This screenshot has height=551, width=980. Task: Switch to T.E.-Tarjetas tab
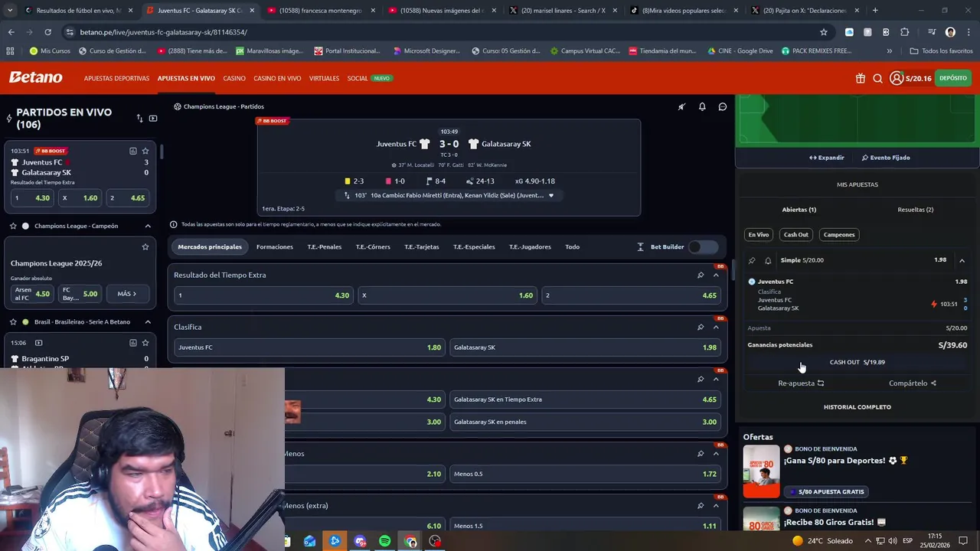click(x=422, y=246)
